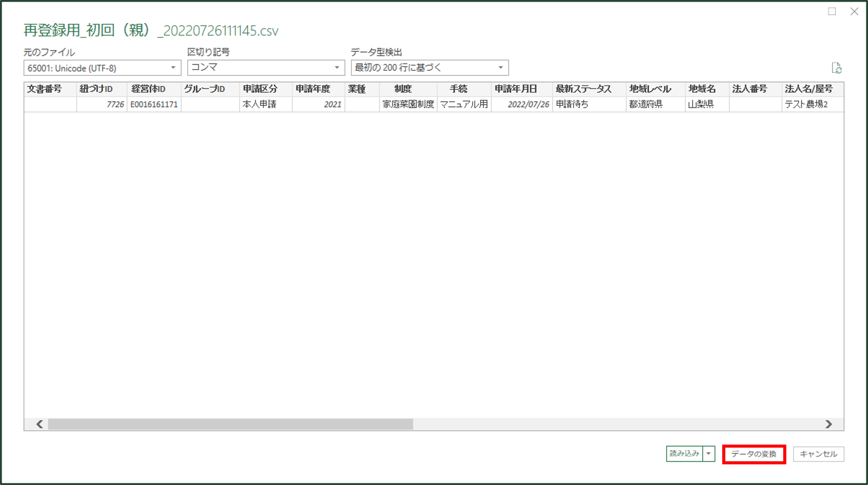Click the 読み込み load button
The height and width of the screenshot is (485, 868).
pos(684,454)
